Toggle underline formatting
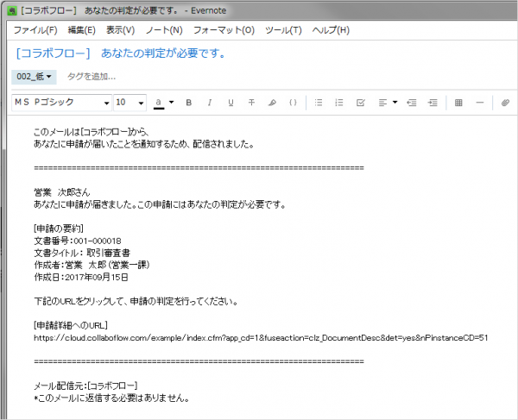 tap(231, 103)
